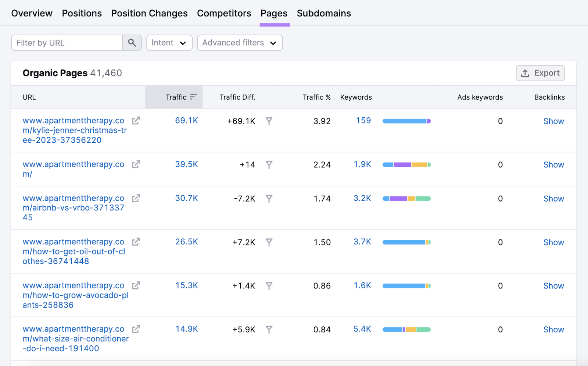Screen dimensions: 588x366
Task: Switch to the Overview tab
Action: [32, 13]
